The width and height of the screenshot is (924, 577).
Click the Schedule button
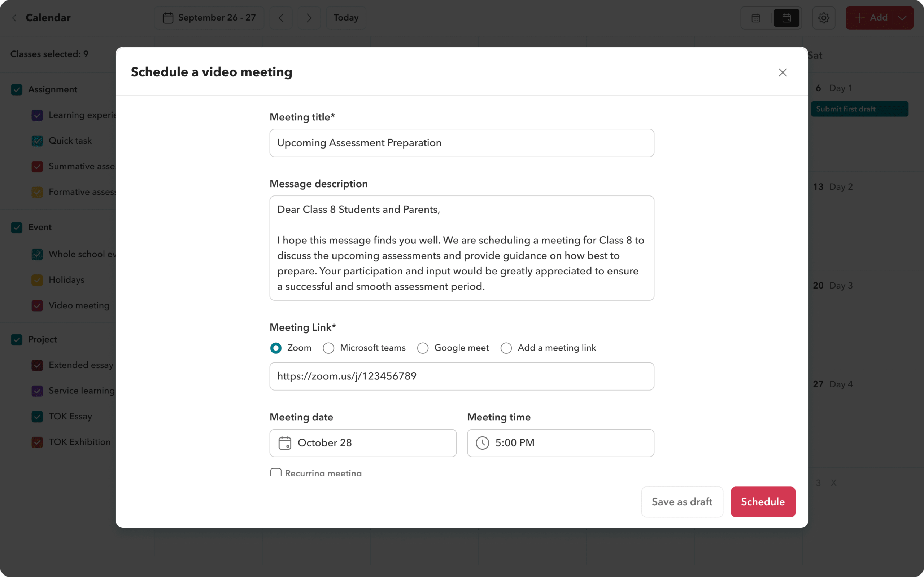[x=763, y=501]
